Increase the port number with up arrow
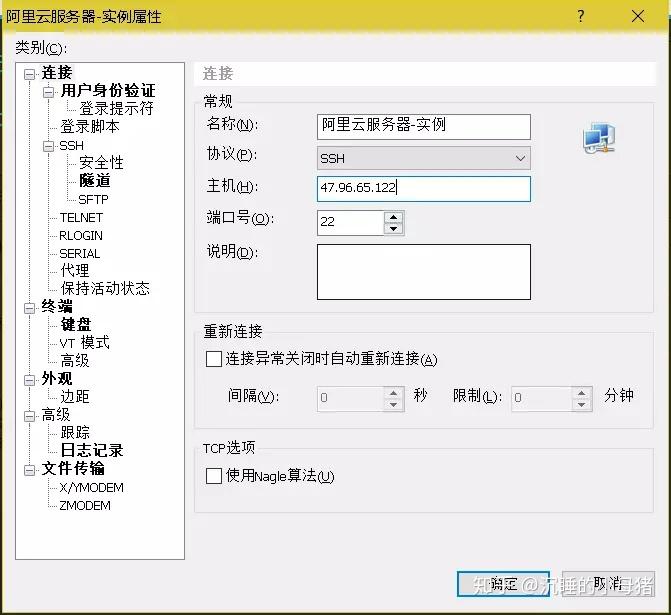Viewport: 671px width, 615px height. click(393, 217)
